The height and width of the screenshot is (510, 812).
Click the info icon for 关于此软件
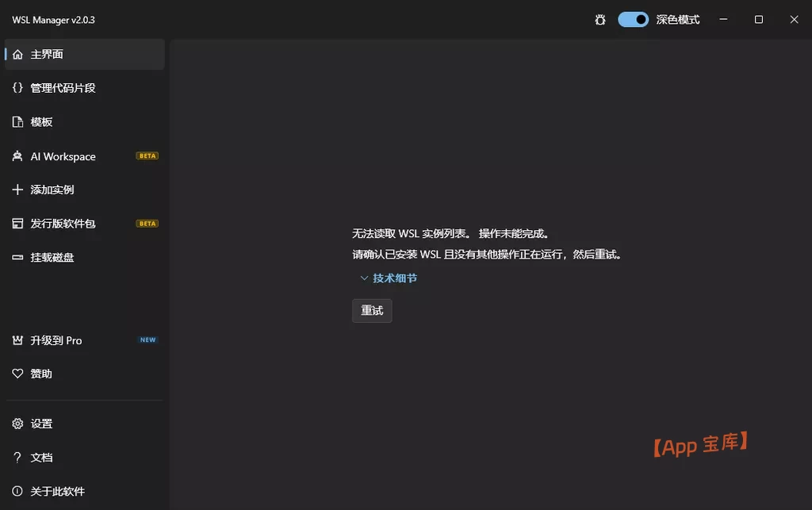pyautogui.click(x=17, y=491)
